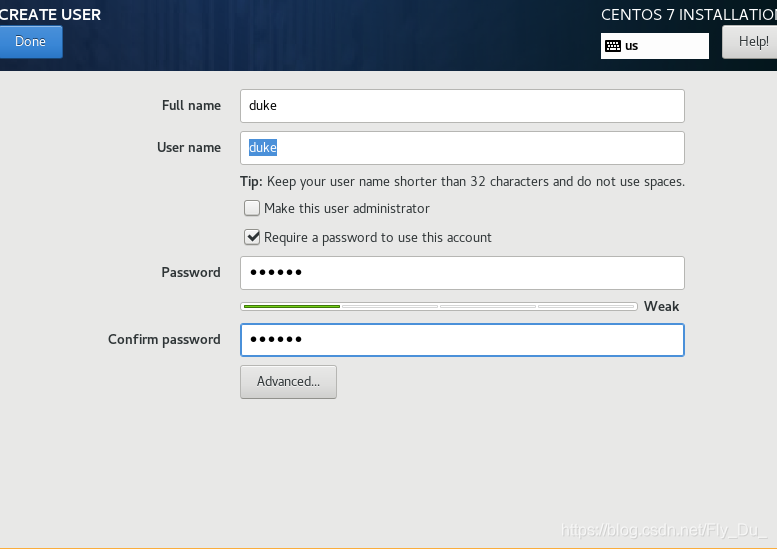Click Make this user administrator label

click(x=347, y=209)
